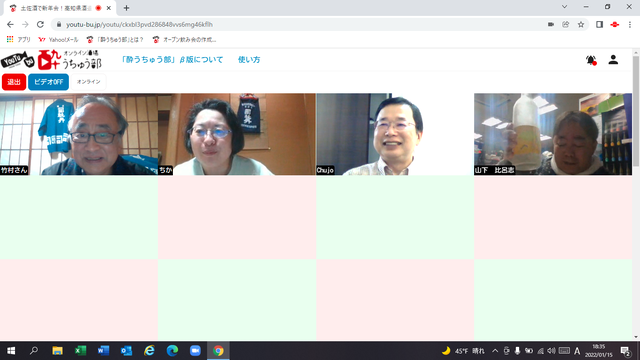Open File Explorer from taskbar
Screen dimensions: 640x360
click(x=57, y=351)
